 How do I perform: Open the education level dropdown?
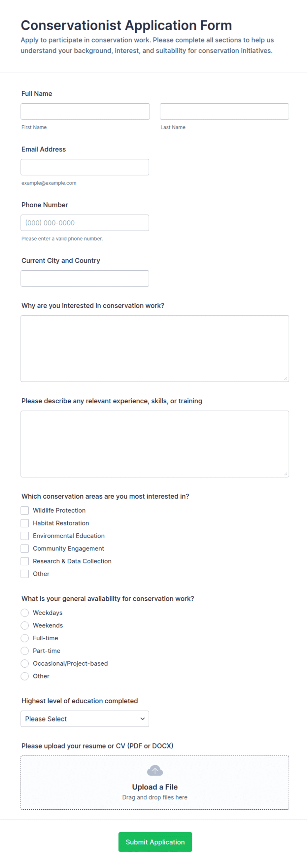point(85,719)
